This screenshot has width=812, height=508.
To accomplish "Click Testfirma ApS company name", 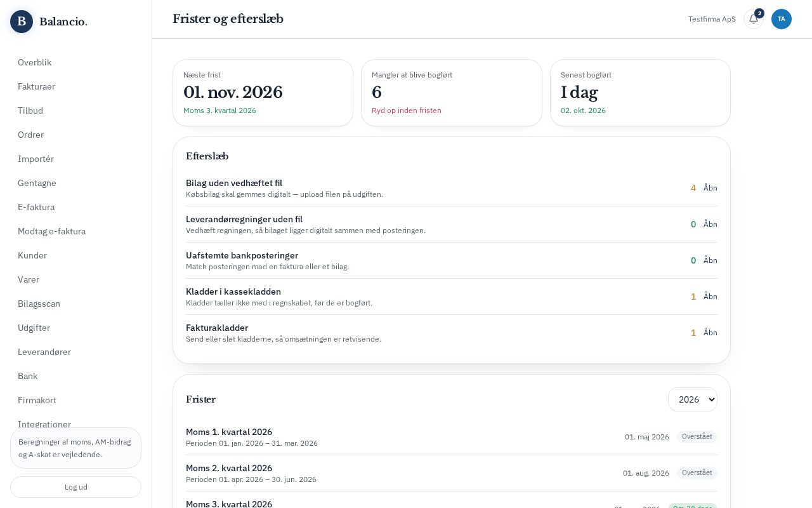I will [712, 19].
